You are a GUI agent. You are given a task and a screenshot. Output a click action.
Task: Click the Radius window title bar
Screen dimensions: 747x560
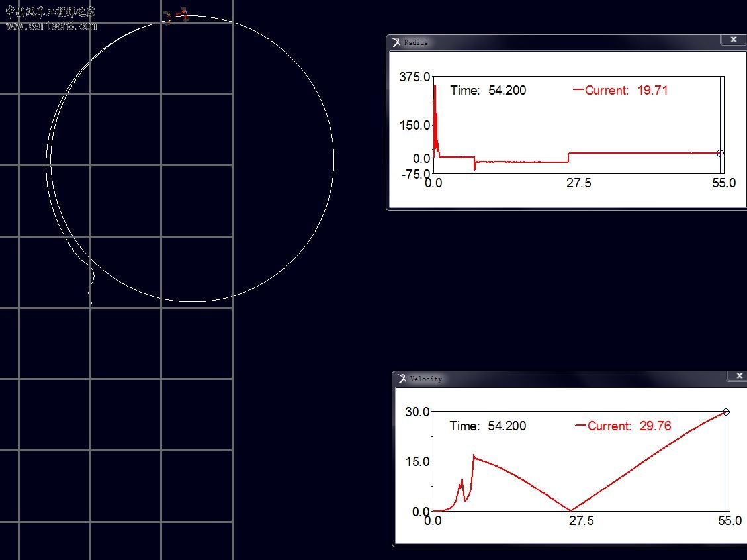(562, 42)
